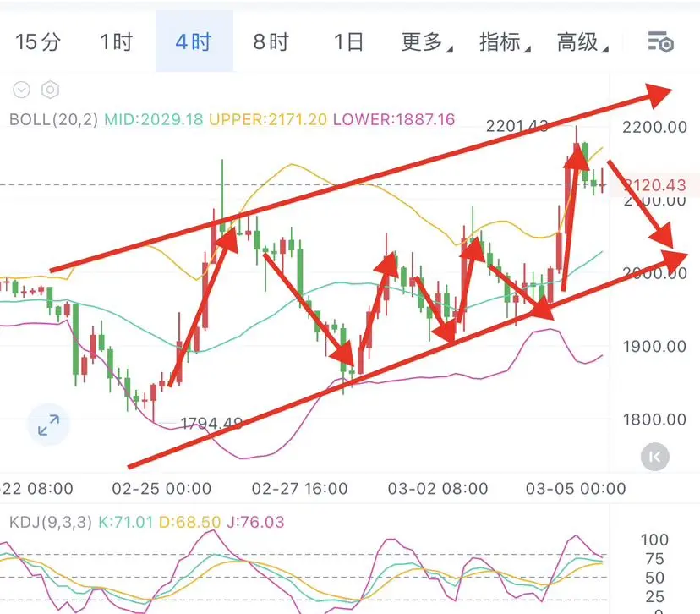Viewport: 700px width, 614px height.
Task: Click the 02-25 00:00 time label
Action: pos(161,489)
